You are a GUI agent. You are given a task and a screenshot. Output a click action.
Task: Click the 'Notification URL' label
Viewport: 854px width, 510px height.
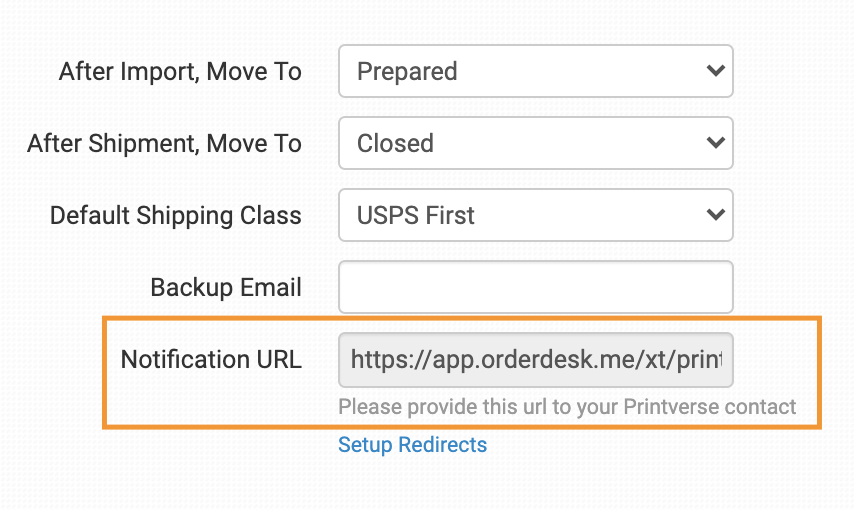coord(211,360)
